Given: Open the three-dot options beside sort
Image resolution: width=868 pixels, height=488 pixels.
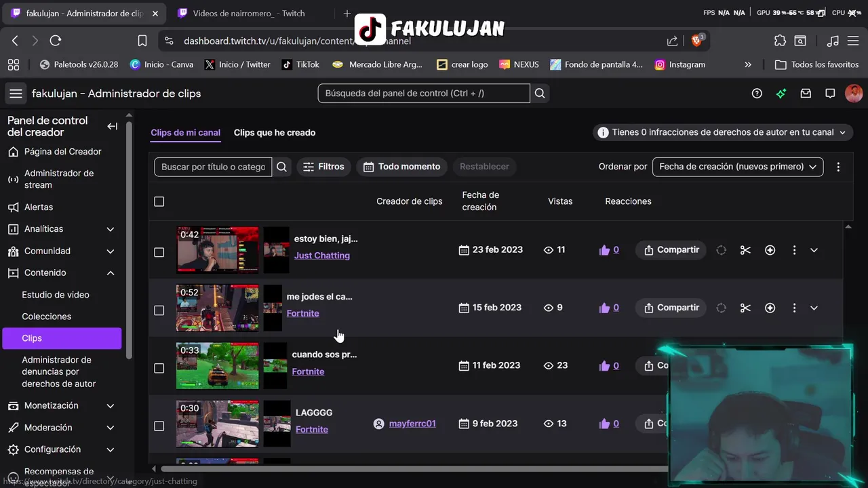Looking at the screenshot, I should [838, 167].
